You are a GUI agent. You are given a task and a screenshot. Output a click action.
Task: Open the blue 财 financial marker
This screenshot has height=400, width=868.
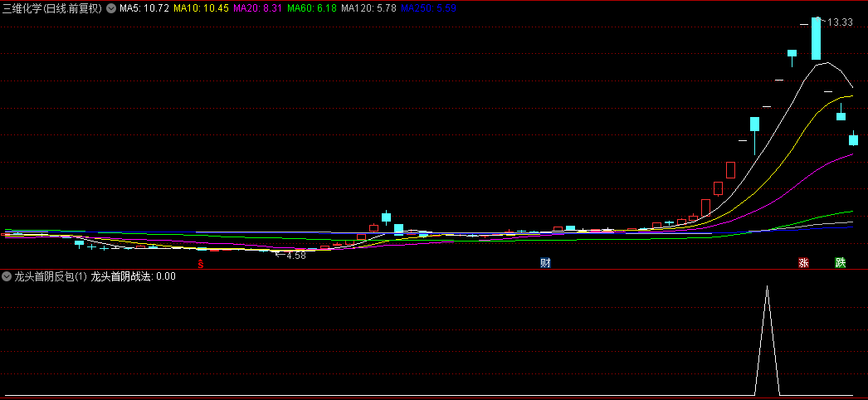(545, 263)
